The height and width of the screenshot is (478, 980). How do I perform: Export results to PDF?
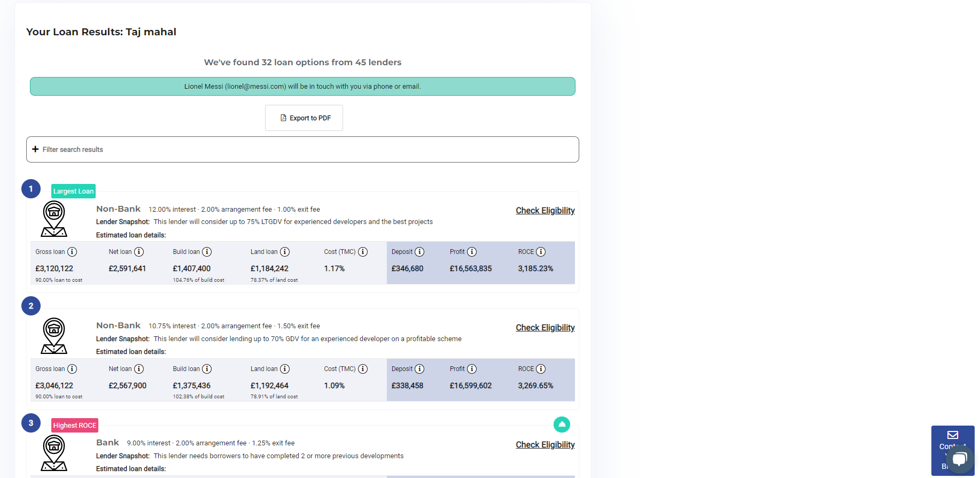[x=304, y=118]
